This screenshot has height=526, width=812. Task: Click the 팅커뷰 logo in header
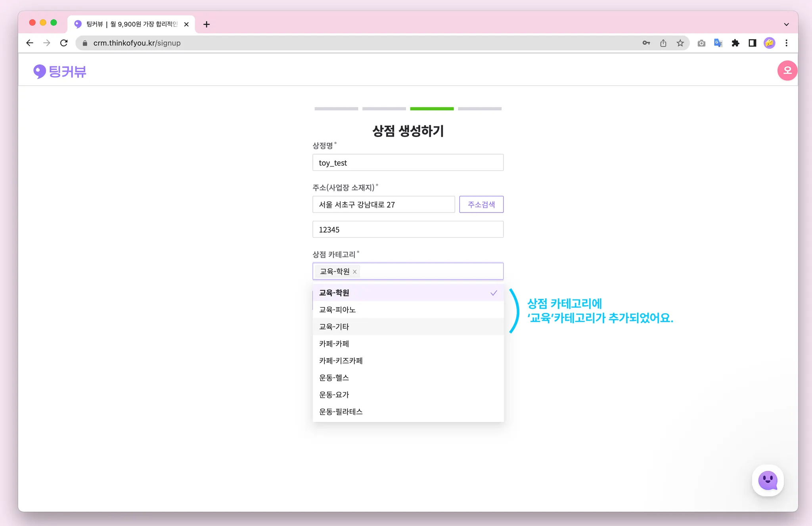pos(60,71)
